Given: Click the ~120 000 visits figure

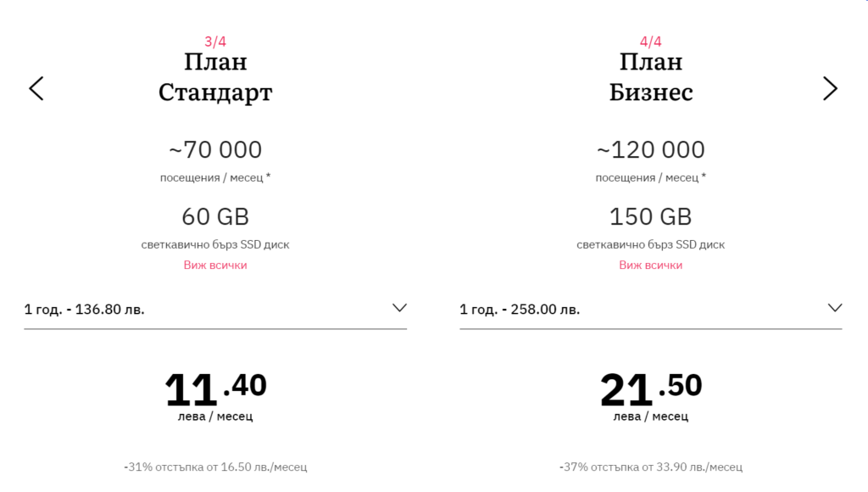Looking at the screenshot, I should [x=651, y=150].
